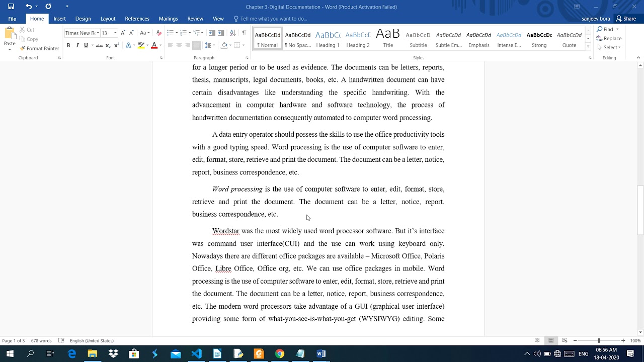Open the Select dropdown in the Editing group
This screenshot has width=644, height=362.
(x=609, y=47)
